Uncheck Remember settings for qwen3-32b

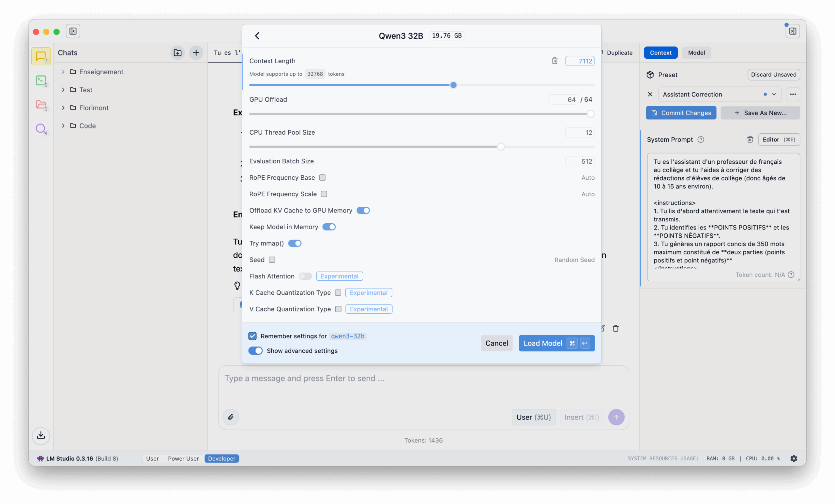click(x=252, y=336)
